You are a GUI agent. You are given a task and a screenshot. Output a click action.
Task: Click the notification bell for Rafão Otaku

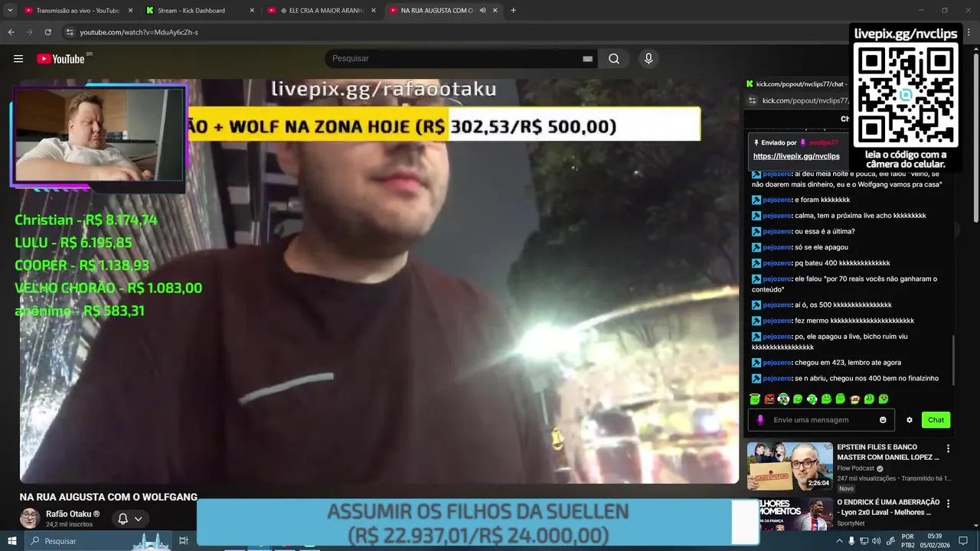122,519
